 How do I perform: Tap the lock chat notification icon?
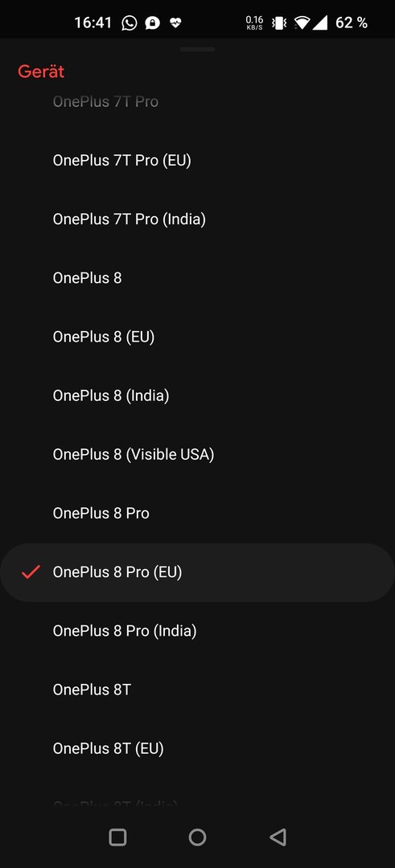click(152, 23)
